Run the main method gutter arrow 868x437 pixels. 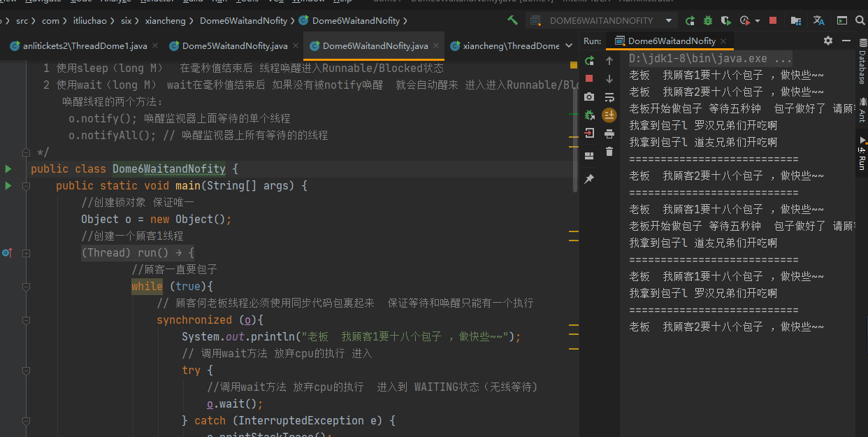(x=8, y=185)
